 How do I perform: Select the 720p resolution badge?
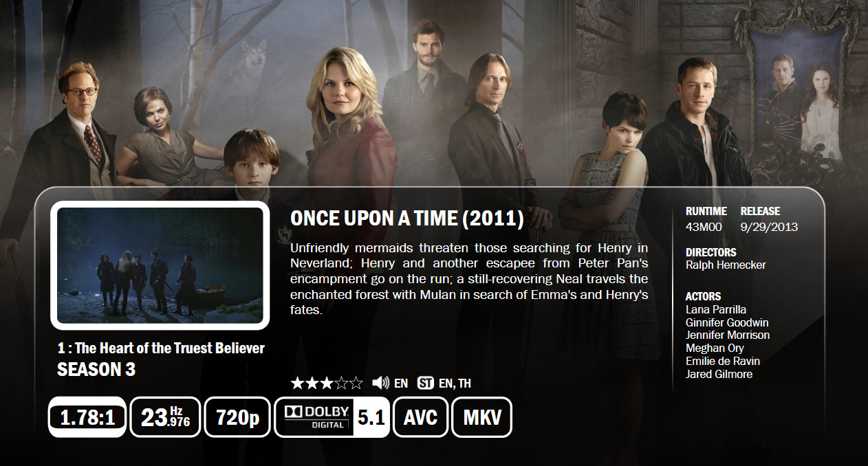point(237,417)
